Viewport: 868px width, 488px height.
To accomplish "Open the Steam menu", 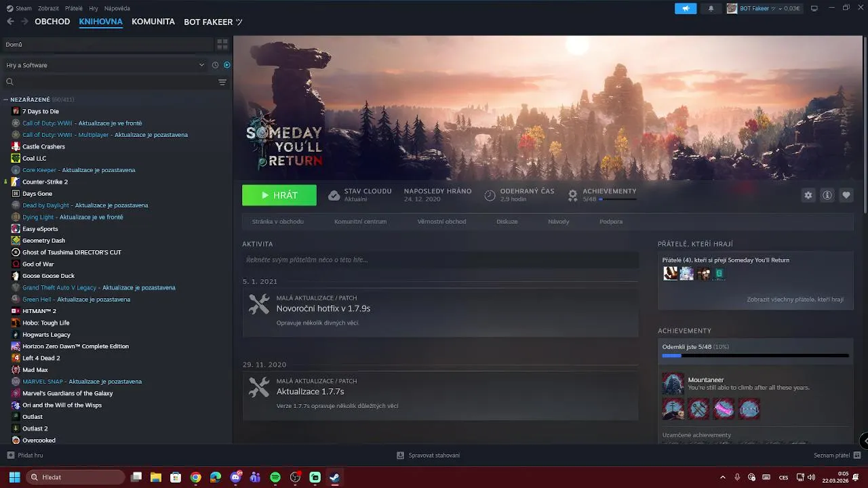I will tap(19, 8).
